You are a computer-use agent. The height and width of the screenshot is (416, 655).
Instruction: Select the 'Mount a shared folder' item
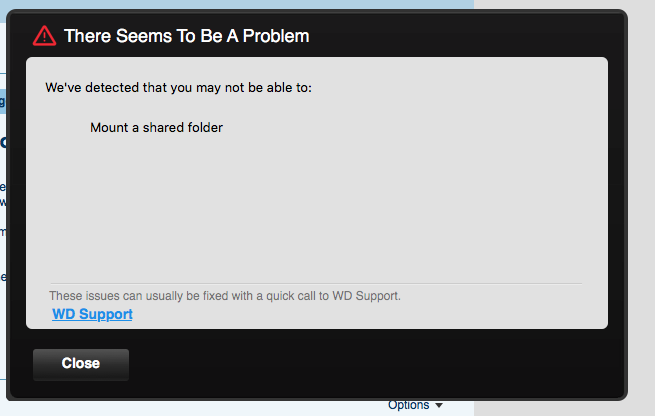(x=156, y=127)
